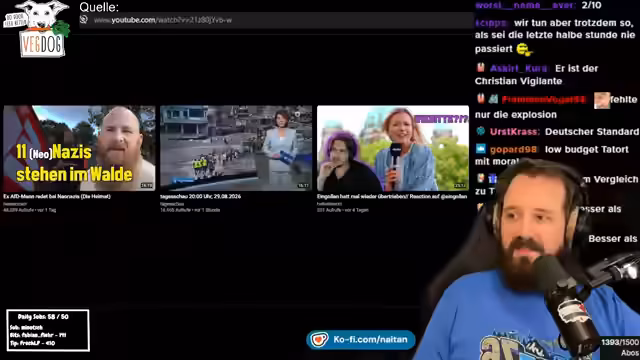Open the tagesschau news anchor thumbnail
The image size is (640, 360).
click(236, 148)
